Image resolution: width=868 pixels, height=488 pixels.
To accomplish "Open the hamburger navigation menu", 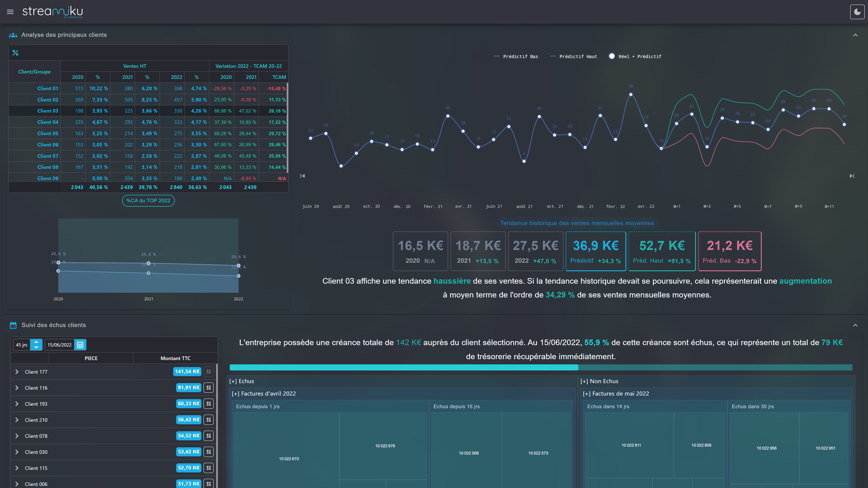I will click(10, 12).
